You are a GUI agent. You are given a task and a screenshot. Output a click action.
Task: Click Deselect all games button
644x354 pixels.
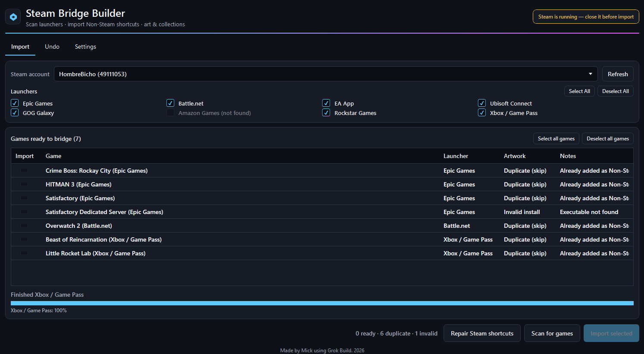pyautogui.click(x=608, y=138)
